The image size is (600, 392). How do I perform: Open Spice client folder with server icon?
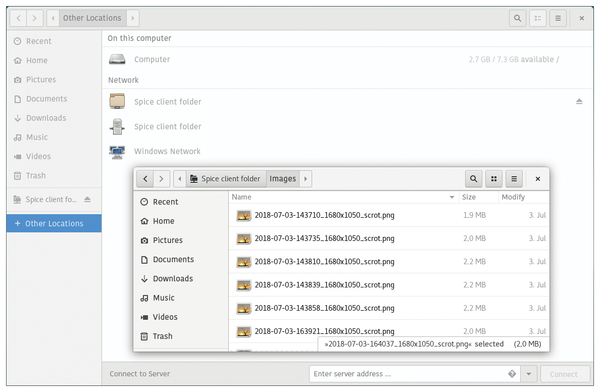click(x=347, y=126)
